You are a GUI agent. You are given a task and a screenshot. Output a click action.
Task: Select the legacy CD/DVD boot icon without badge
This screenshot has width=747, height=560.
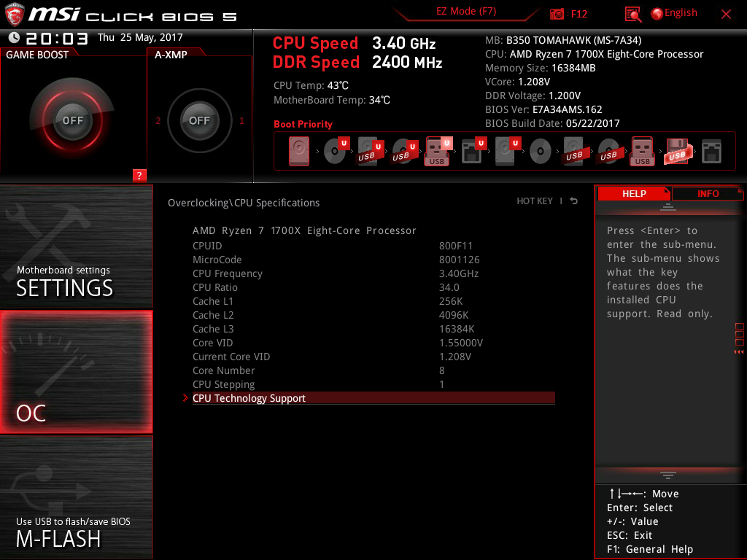541,152
